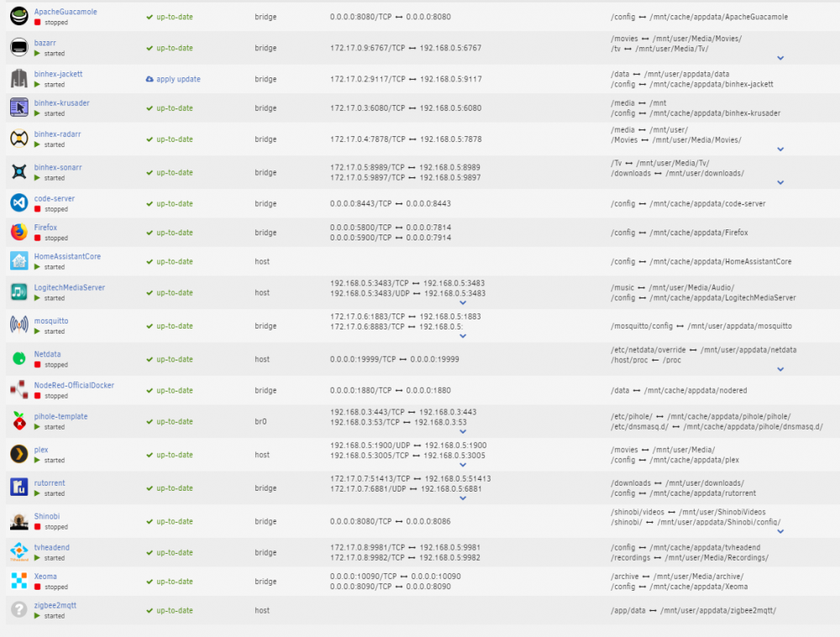Open the tvheadend name link
Screen dimensions: 840x637
click(52, 548)
